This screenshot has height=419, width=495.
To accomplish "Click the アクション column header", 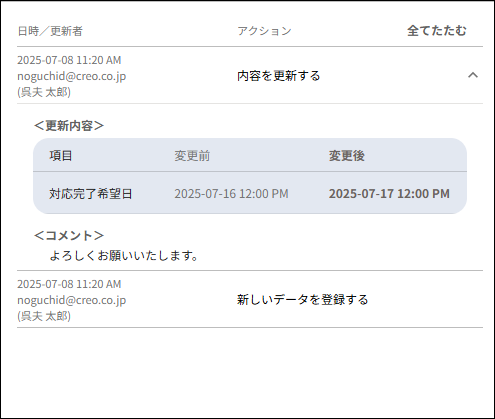I will coord(264,31).
